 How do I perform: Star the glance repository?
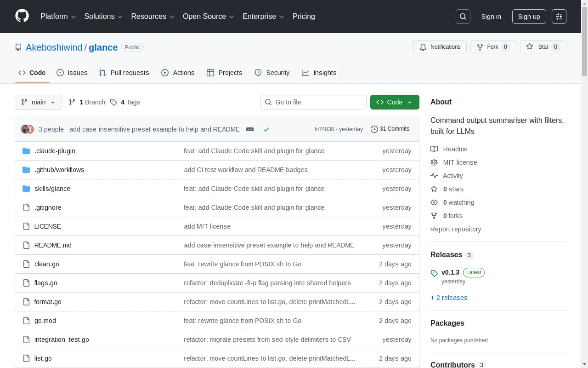pos(543,46)
